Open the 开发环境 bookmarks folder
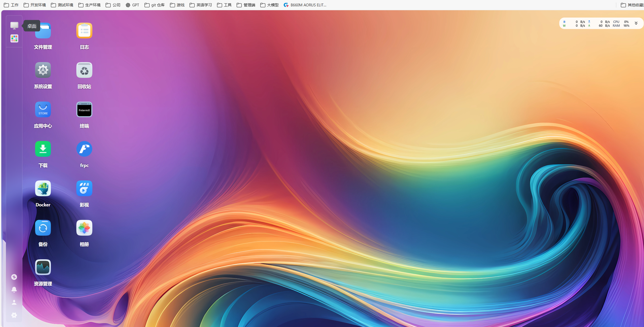 [x=35, y=5]
